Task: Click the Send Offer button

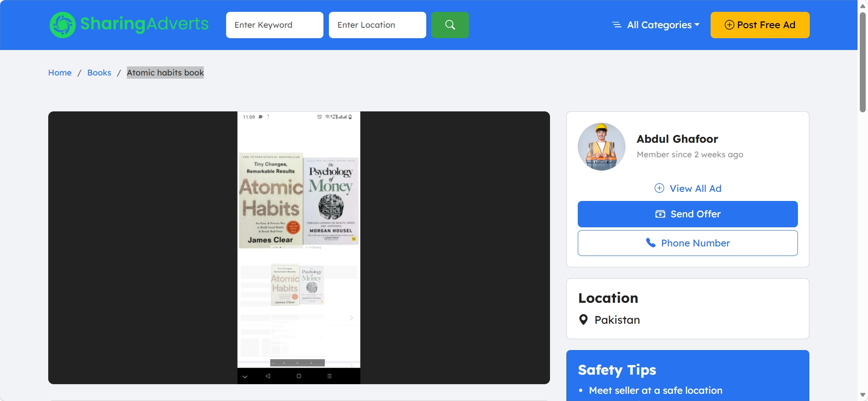Action: (x=688, y=214)
